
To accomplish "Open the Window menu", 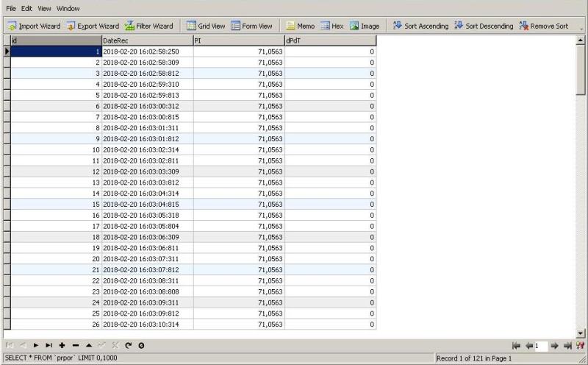I will coord(68,8).
